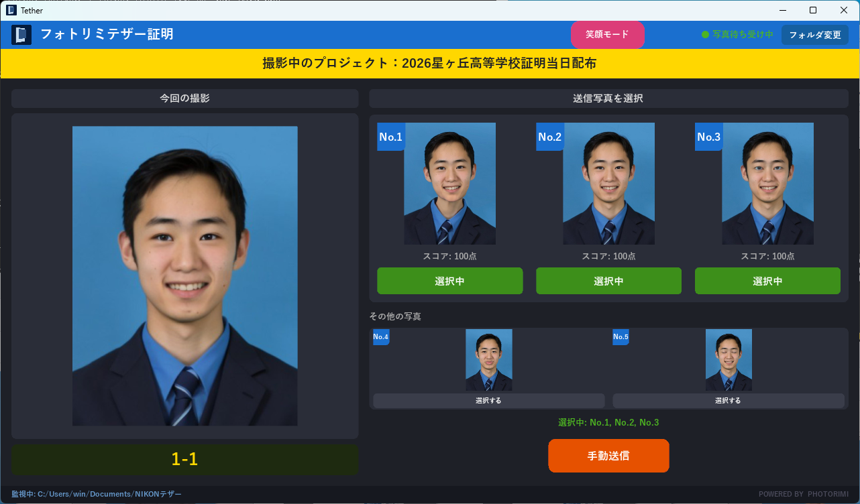Click the 選択中: No.1, No.2, No.3 status text
860x504 pixels.
(608, 423)
